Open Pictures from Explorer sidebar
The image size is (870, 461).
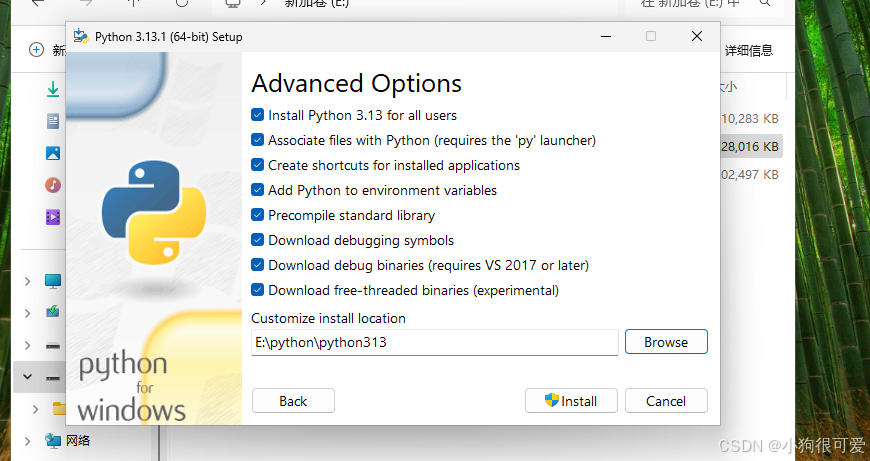[53, 153]
